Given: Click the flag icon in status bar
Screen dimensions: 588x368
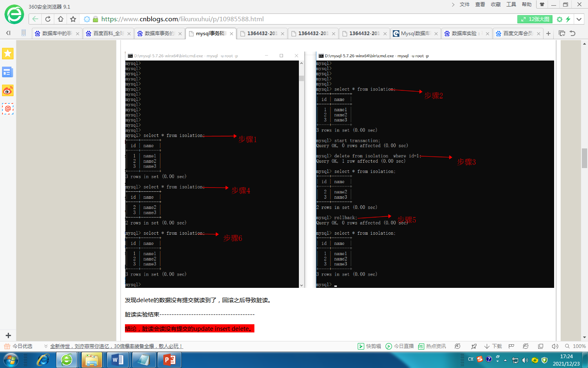Looking at the screenshot, I should click(511, 346).
